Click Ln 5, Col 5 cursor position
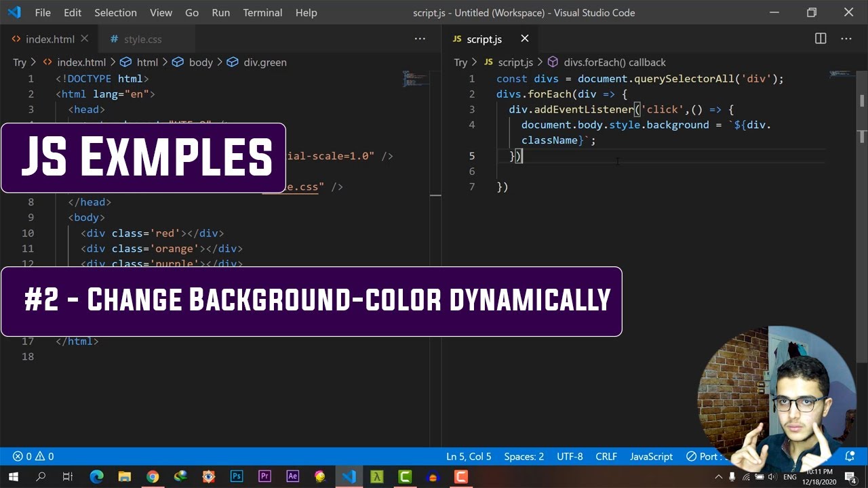This screenshot has height=488, width=868. pyautogui.click(x=469, y=457)
